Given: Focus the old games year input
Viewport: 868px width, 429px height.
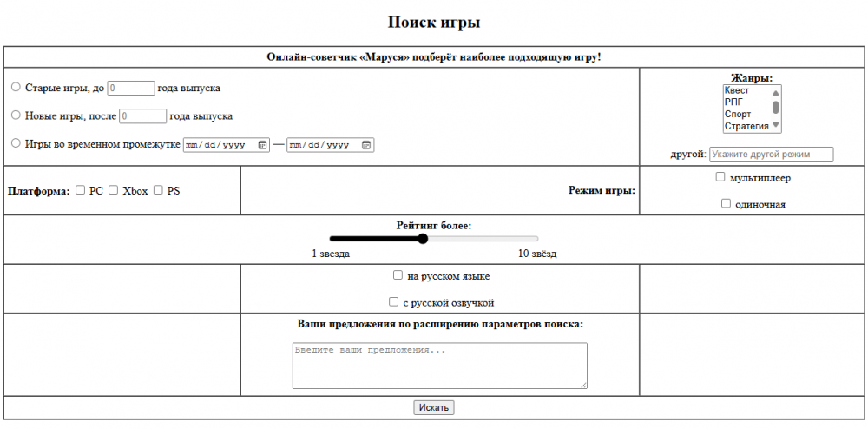Looking at the screenshot, I should 131,88.
